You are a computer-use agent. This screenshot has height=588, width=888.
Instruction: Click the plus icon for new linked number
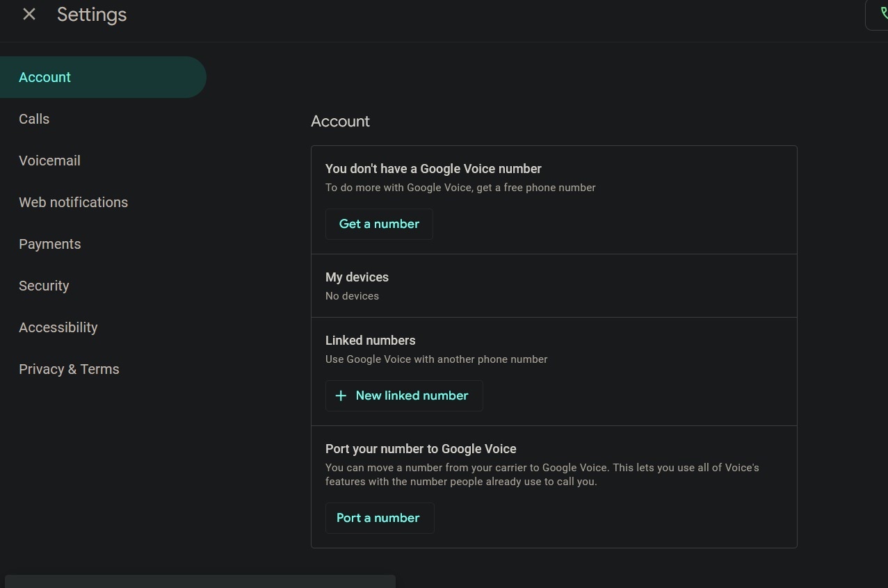341,395
